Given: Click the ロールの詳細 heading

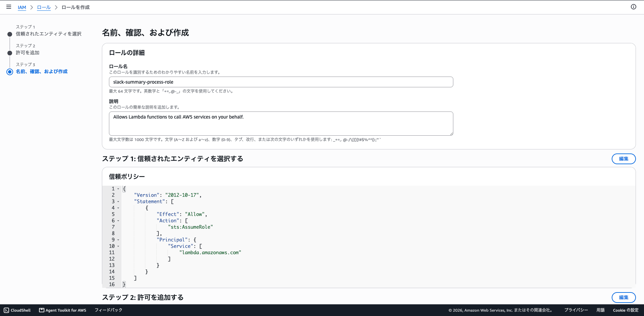Looking at the screenshot, I should coord(127,53).
